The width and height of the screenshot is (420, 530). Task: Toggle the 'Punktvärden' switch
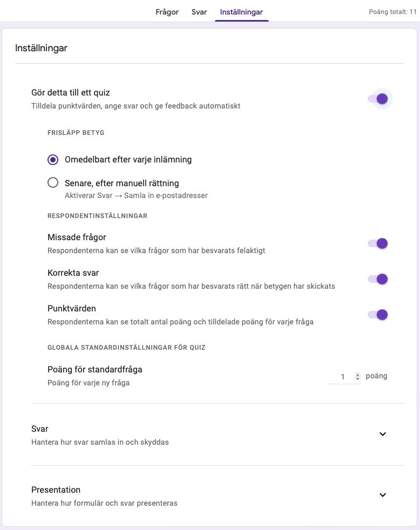click(x=378, y=315)
